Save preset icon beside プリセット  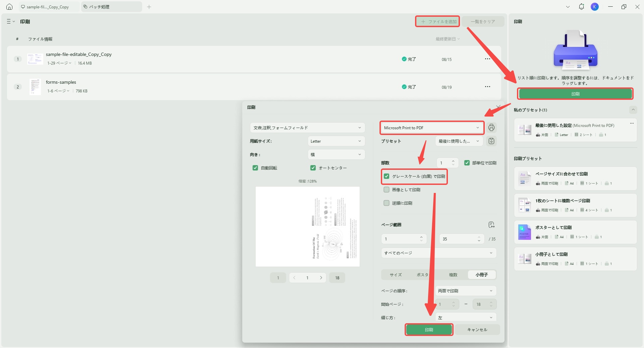(491, 141)
